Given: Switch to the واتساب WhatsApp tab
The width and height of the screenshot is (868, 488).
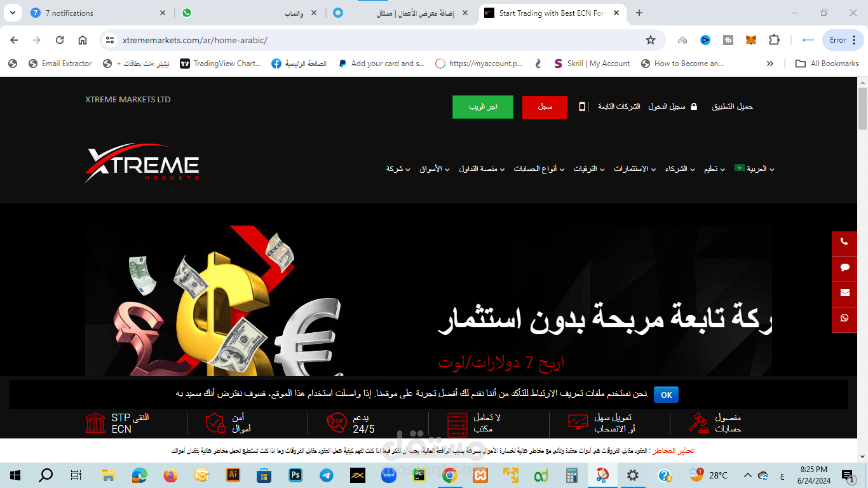Looking at the screenshot, I should tap(250, 13).
